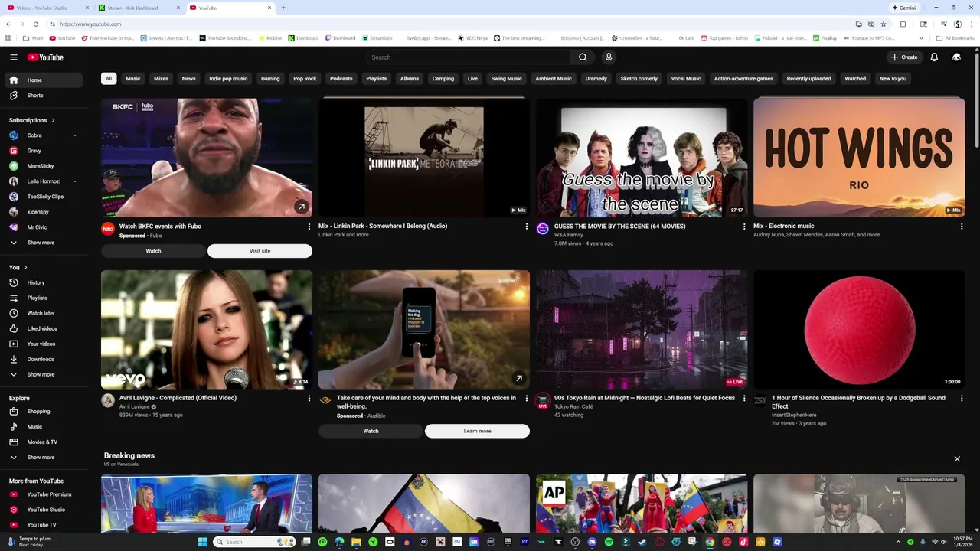
Task: Open YouTube TV link
Action: 41,525
